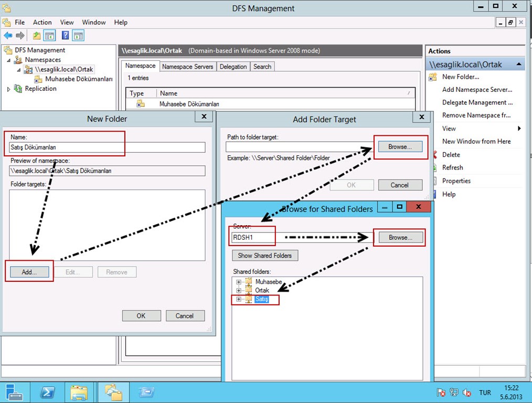Expand the Replication tree node

coord(8,89)
